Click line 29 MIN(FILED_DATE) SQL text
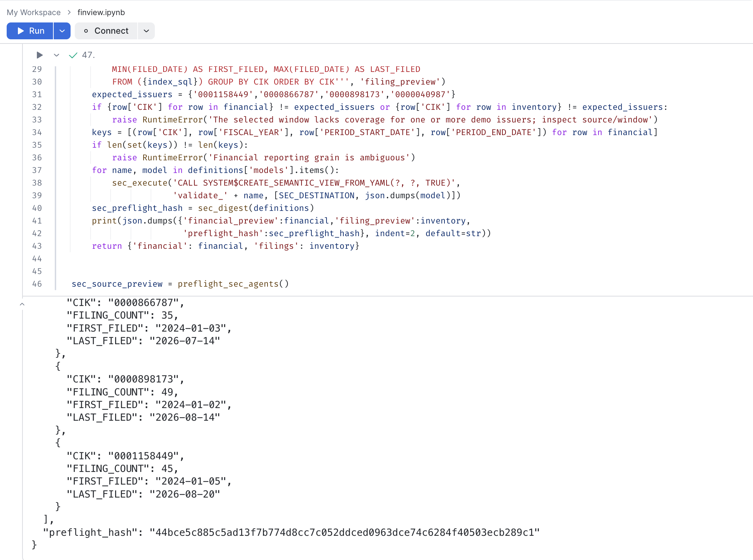 [x=266, y=69]
